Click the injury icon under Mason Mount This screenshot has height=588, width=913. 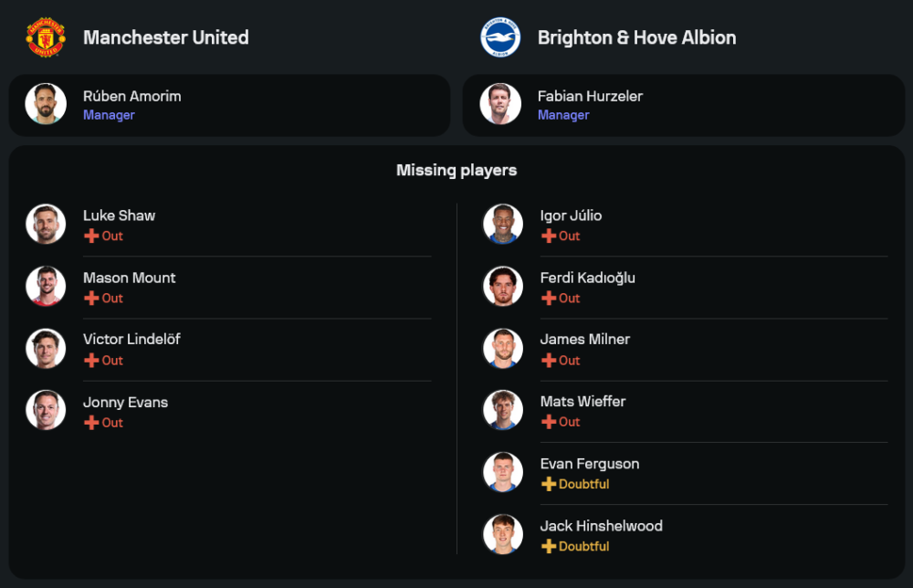(91, 299)
